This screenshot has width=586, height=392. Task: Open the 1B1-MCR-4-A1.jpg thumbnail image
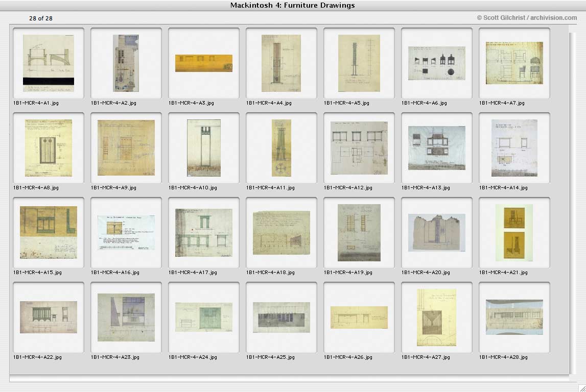coord(49,63)
